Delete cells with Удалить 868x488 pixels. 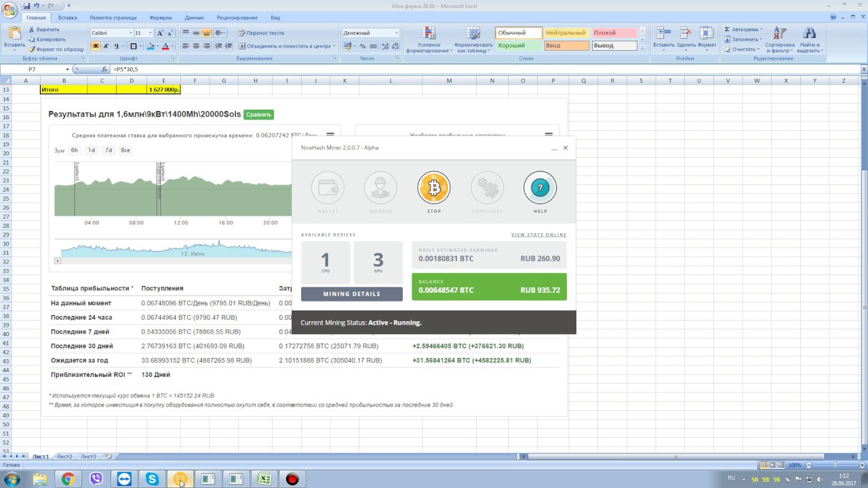point(686,38)
